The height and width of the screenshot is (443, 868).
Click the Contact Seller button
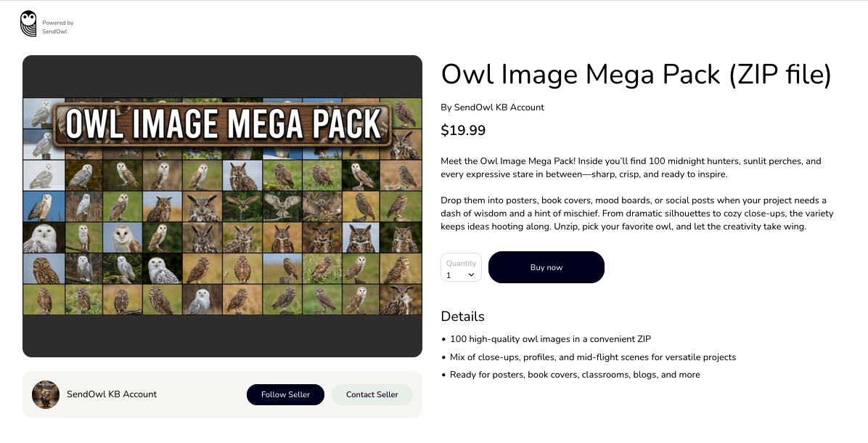click(372, 394)
